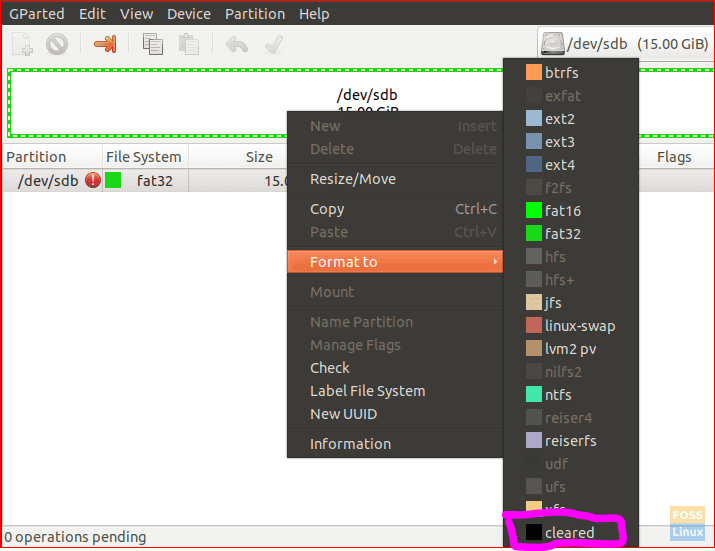The image size is (715, 551).
Task: Format partition to ext3
Action: coord(571,141)
